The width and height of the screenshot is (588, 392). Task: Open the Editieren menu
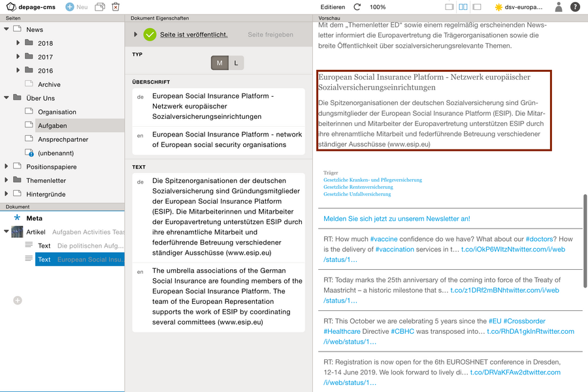(333, 7)
